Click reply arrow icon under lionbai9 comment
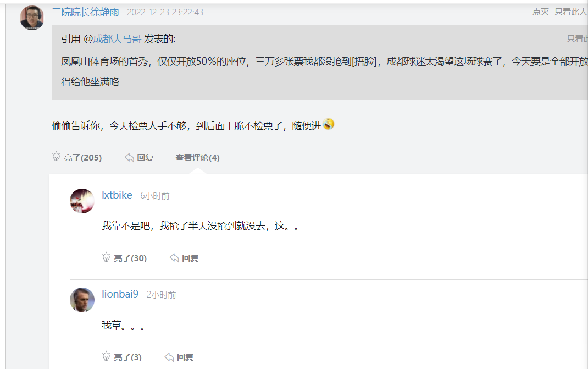588x369 pixels. point(169,357)
